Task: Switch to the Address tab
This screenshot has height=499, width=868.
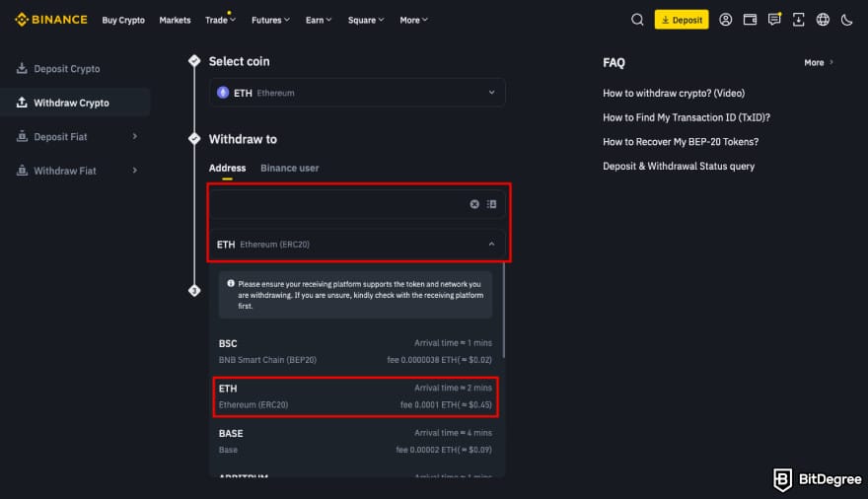Action: (x=227, y=168)
